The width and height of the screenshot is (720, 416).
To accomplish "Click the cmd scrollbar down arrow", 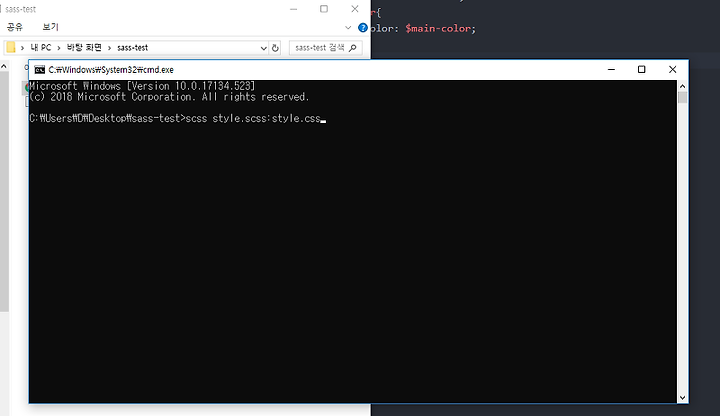I will click(682, 398).
